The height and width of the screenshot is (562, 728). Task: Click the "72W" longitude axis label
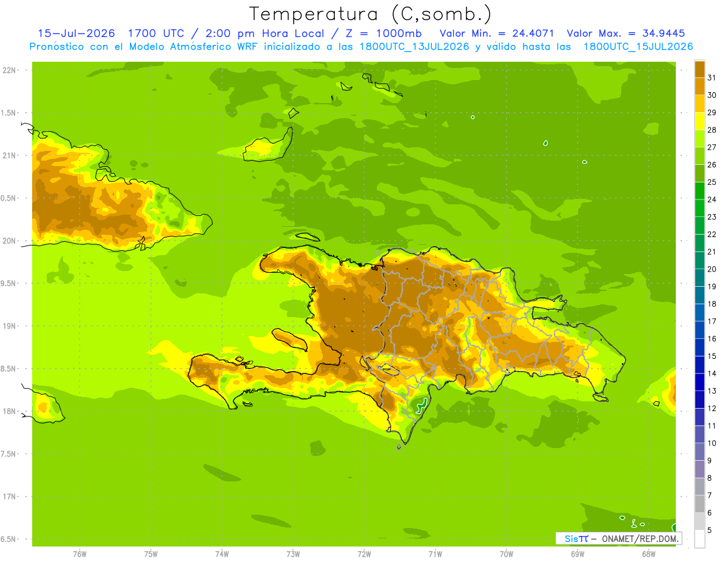pyautogui.click(x=364, y=554)
